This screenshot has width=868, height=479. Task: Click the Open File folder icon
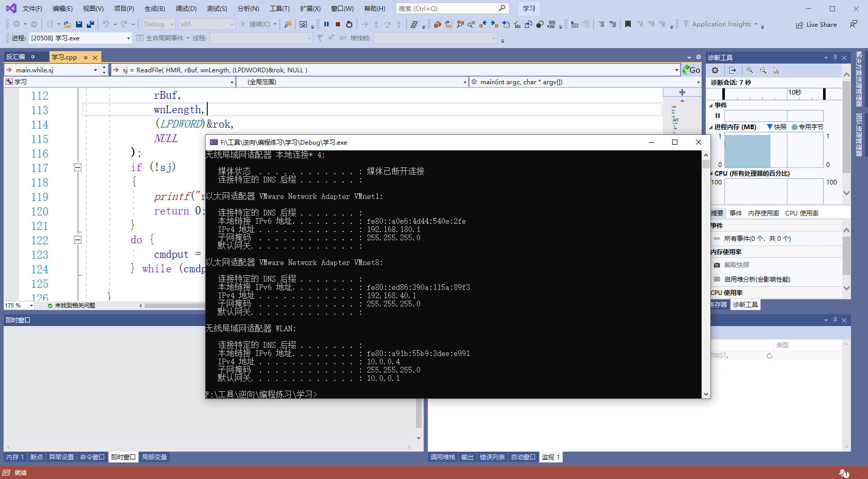point(67,24)
